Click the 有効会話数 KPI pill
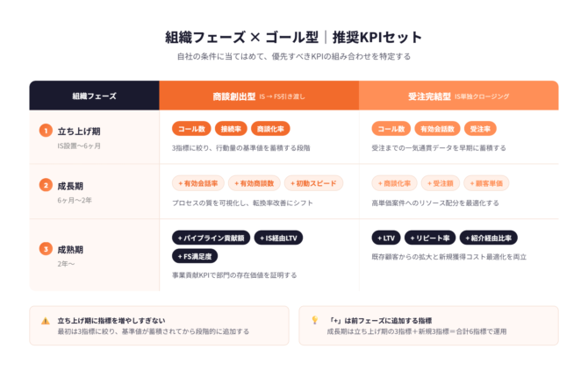588x370 pixels. click(x=434, y=128)
